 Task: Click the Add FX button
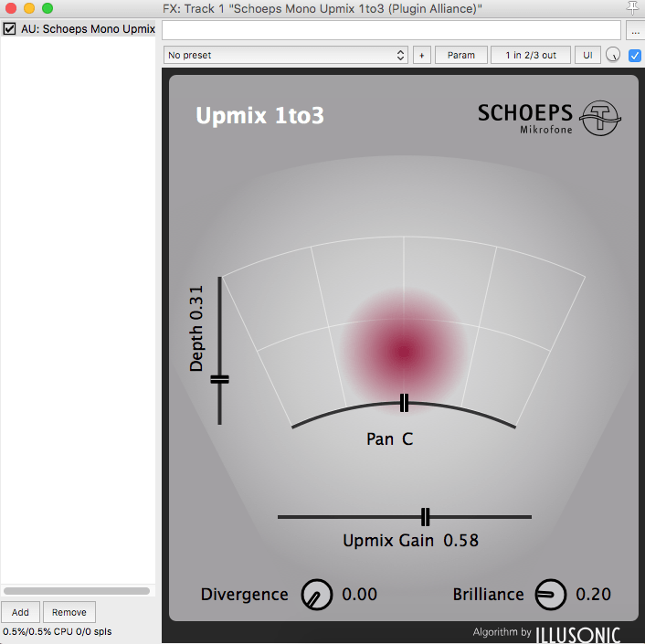20,612
